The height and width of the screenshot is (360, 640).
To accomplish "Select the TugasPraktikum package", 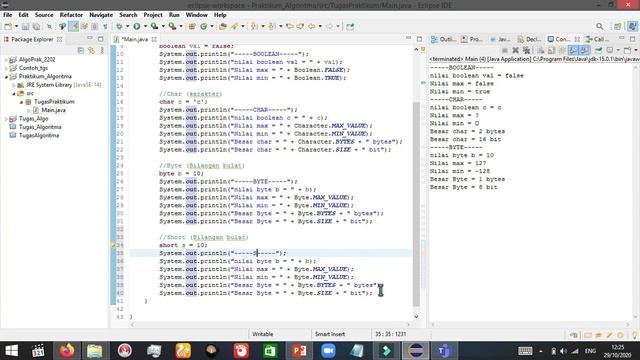I will pos(54,102).
